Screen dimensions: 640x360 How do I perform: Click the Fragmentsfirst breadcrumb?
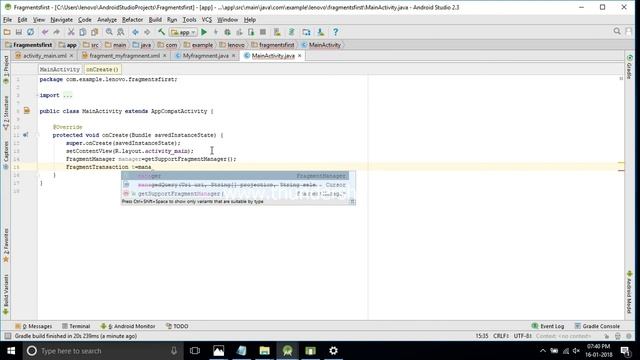coord(29,45)
